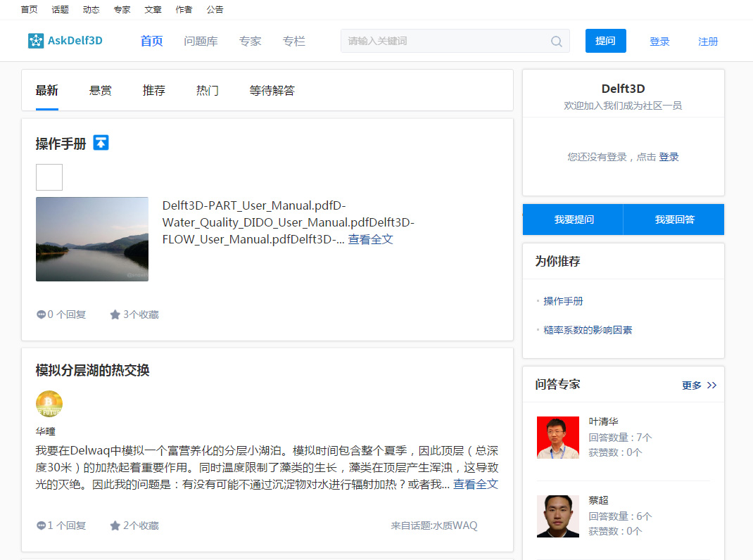
Task: Click 查看全文 in the 操作手册 post
Action: point(370,239)
